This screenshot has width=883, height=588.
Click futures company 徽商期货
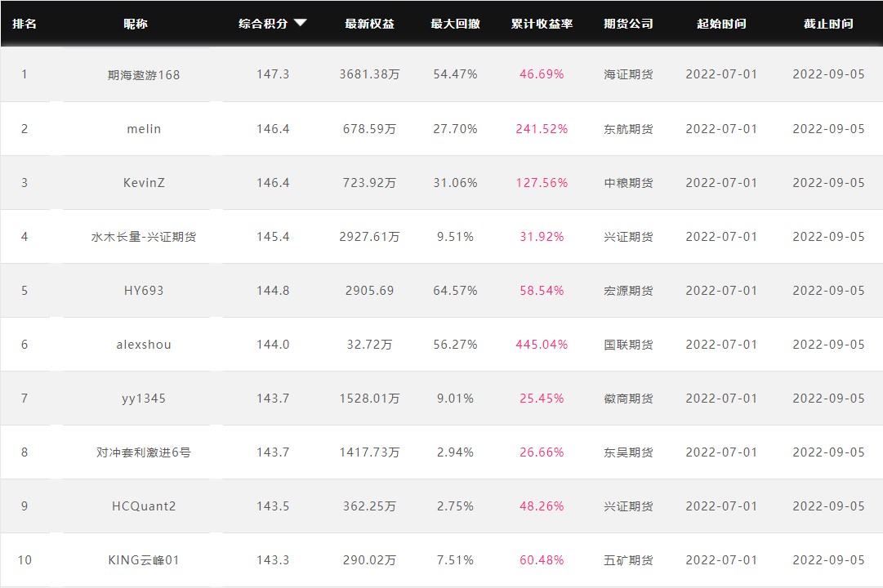point(628,399)
